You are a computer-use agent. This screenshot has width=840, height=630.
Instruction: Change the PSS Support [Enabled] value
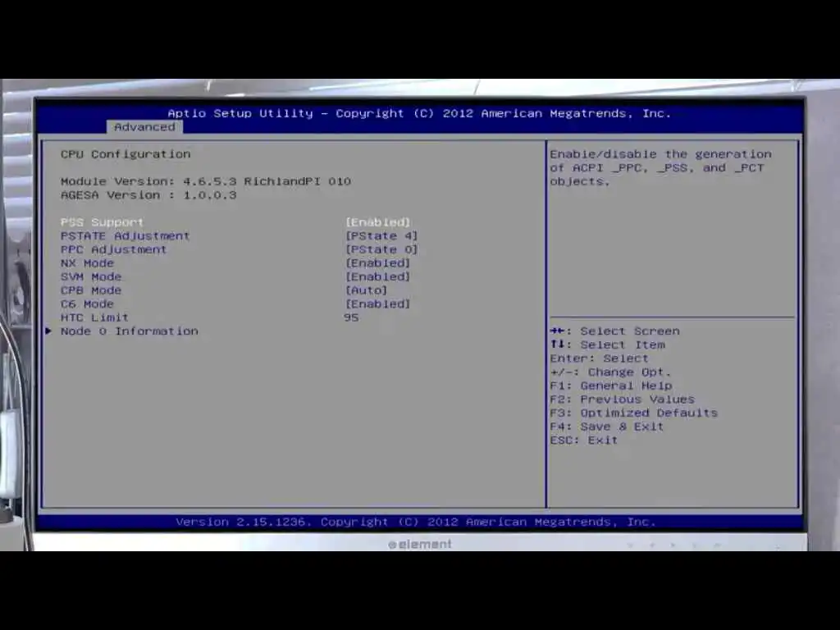pyautogui.click(x=377, y=221)
